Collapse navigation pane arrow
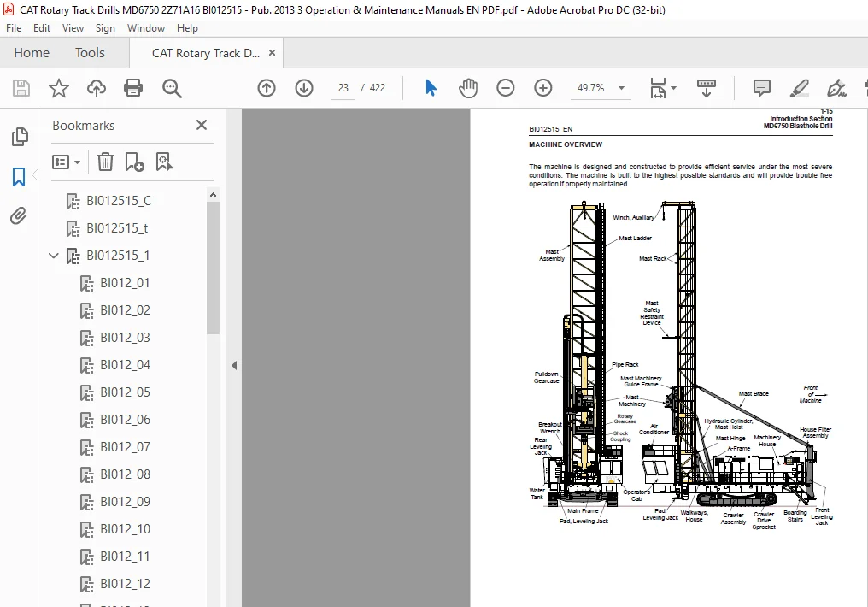 [234, 365]
